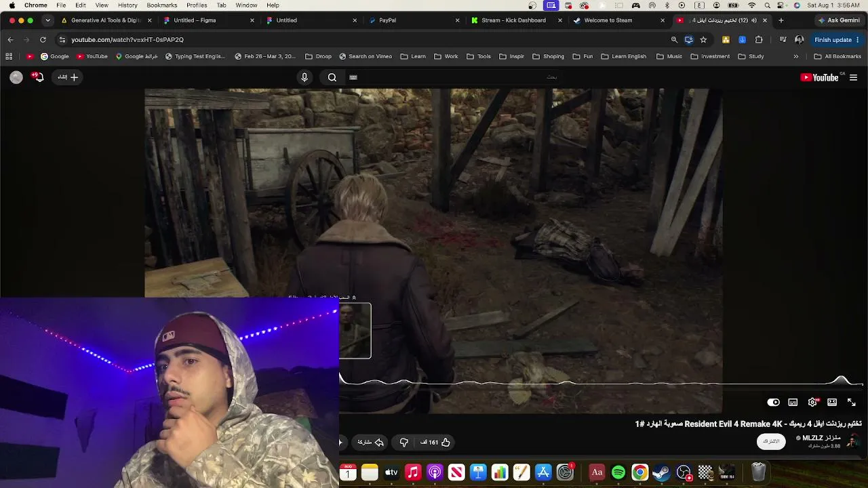Open the Search on Vimeo bookmark
This screenshot has width=868, height=488.
click(366, 56)
